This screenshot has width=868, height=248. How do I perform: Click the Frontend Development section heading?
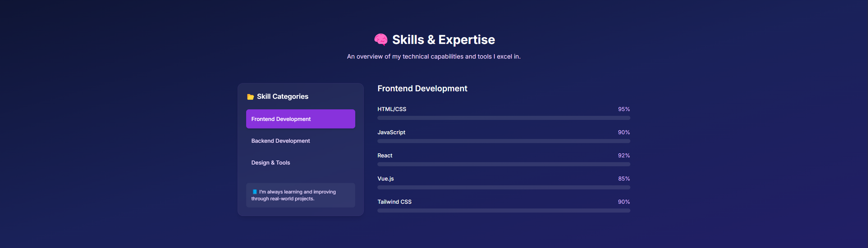[x=422, y=88]
